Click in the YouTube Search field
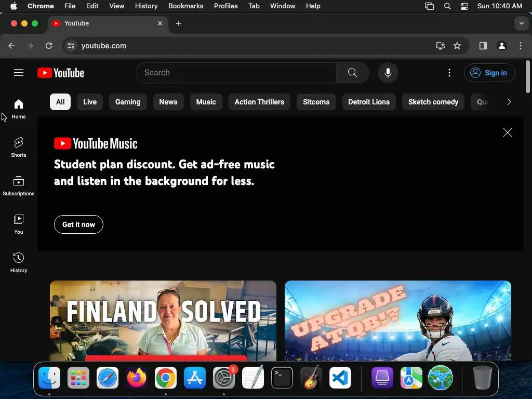Image resolution: width=532 pixels, height=399 pixels. coord(236,73)
